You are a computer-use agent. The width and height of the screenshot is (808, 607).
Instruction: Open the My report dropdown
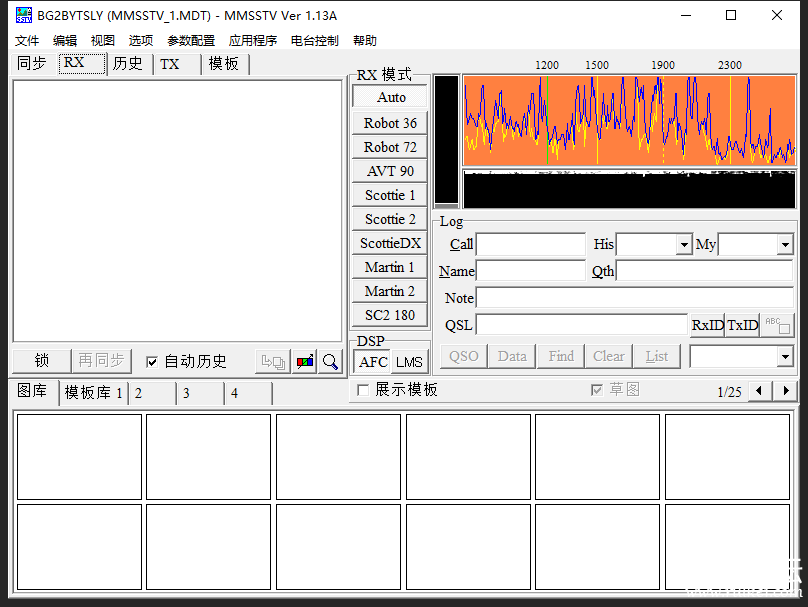pyautogui.click(x=785, y=244)
